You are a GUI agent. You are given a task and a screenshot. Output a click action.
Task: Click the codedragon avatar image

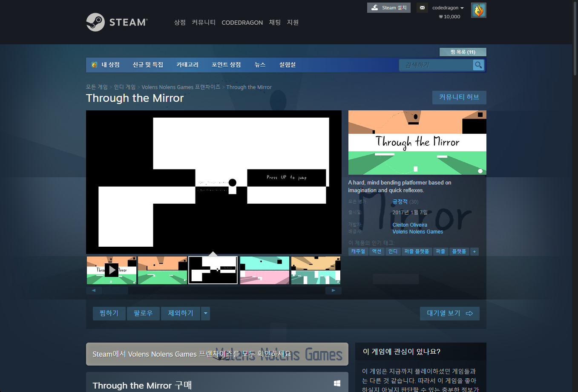[479, 10]
